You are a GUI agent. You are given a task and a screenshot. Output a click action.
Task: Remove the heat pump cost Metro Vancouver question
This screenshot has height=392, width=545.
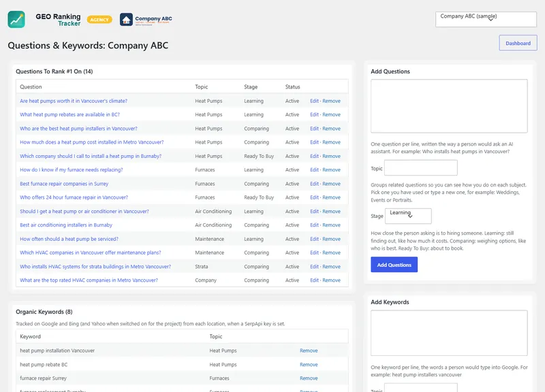(x=331, y=142)
